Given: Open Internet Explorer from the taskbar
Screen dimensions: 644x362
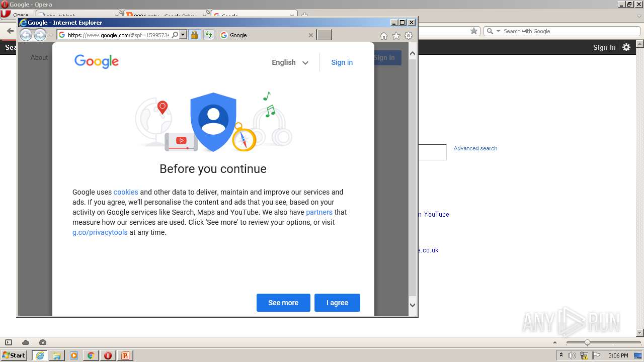Looking at the screenshot, I should click(x=40, y=355).
